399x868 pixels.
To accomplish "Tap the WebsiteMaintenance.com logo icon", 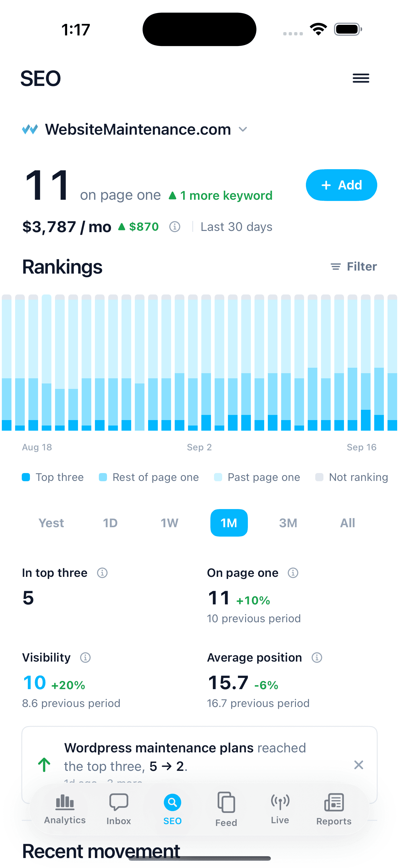I will [x=30, y=130].
